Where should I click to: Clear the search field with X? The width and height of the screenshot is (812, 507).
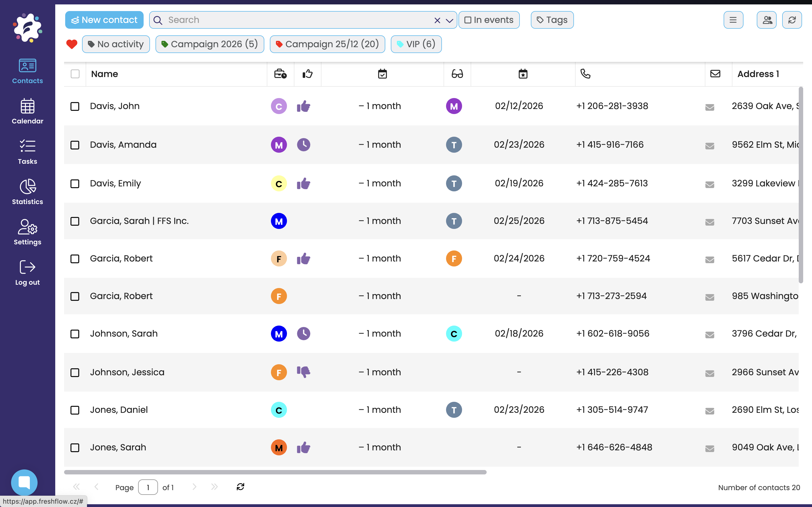(437, 20)
